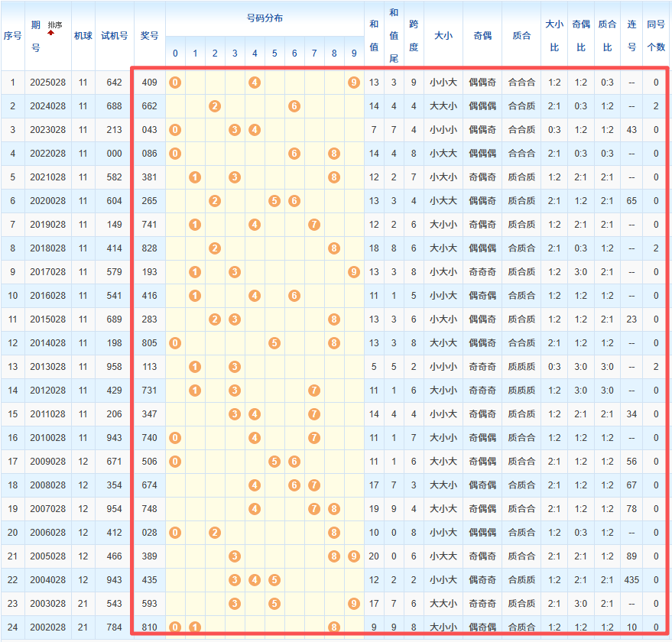Click the 试机号 column header
The image size is (672, 642).
(x=115, y=35)
